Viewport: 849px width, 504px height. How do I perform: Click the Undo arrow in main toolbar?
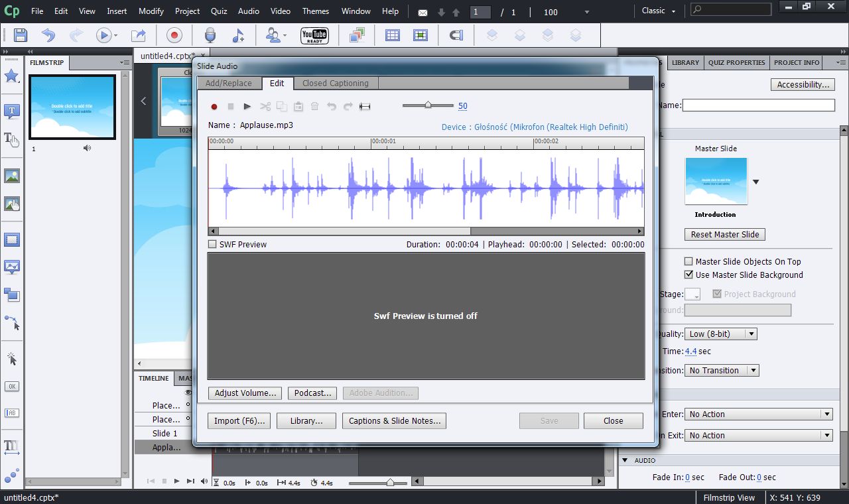point(48,35)
